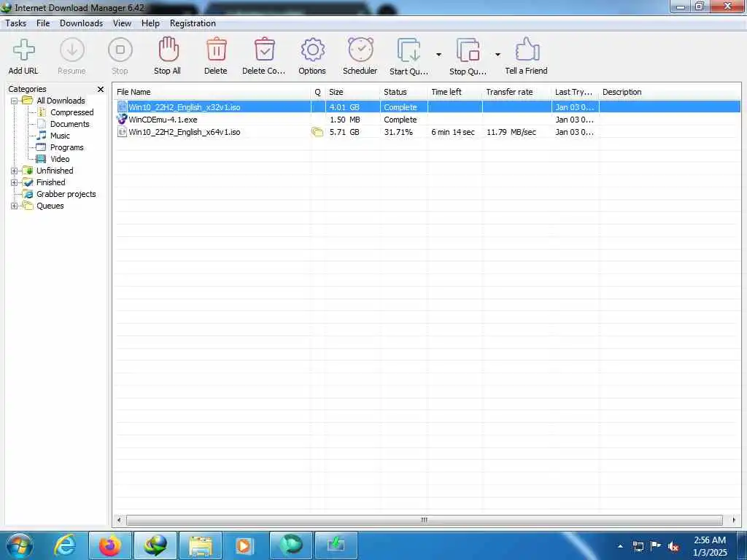Image resolution: width=747 pixels, height=560 pixels.
Task: Sort by the Q queue column header
Action: click(318, 92)
